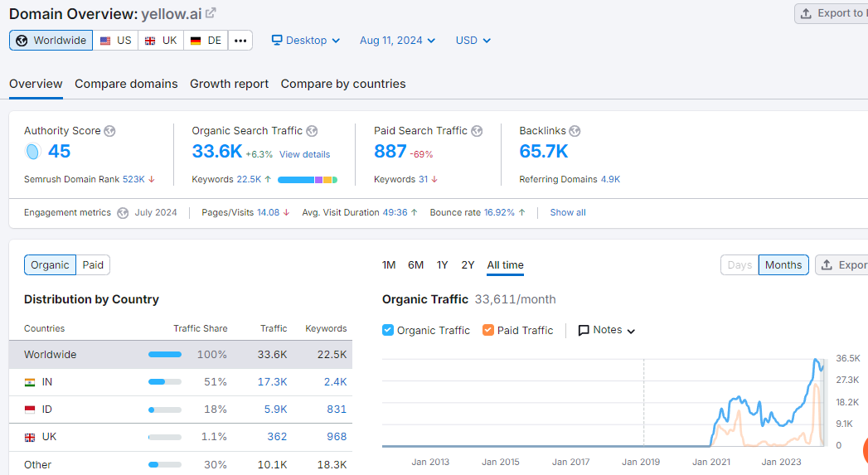Click Organic Search Traffic info globe icon
This screenshot has height=475, width=868.
313,131
